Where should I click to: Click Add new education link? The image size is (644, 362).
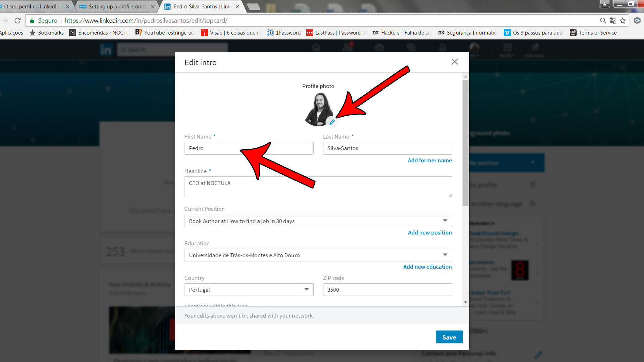pos(427,267)
